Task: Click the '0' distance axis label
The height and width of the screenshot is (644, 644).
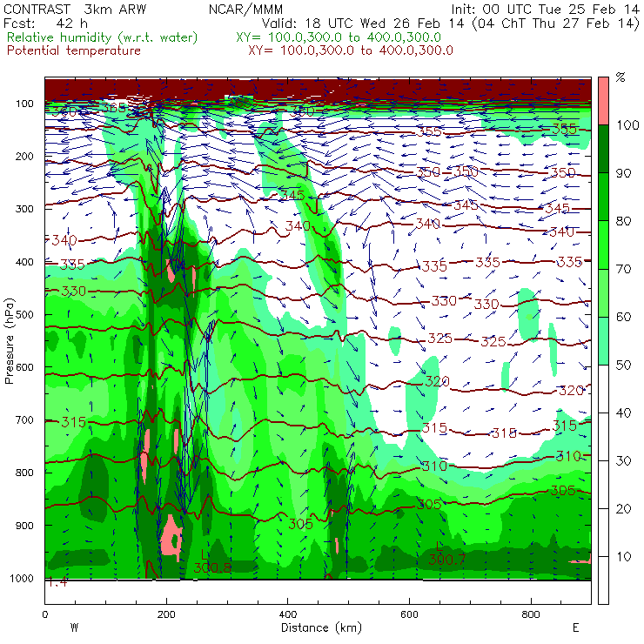Action: [44, 614]
